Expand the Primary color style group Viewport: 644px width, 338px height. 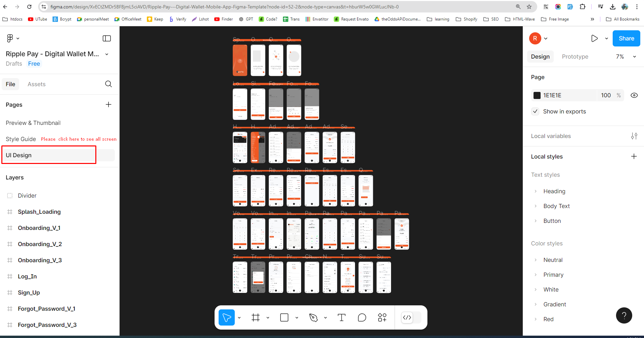(x=536, y=275)
